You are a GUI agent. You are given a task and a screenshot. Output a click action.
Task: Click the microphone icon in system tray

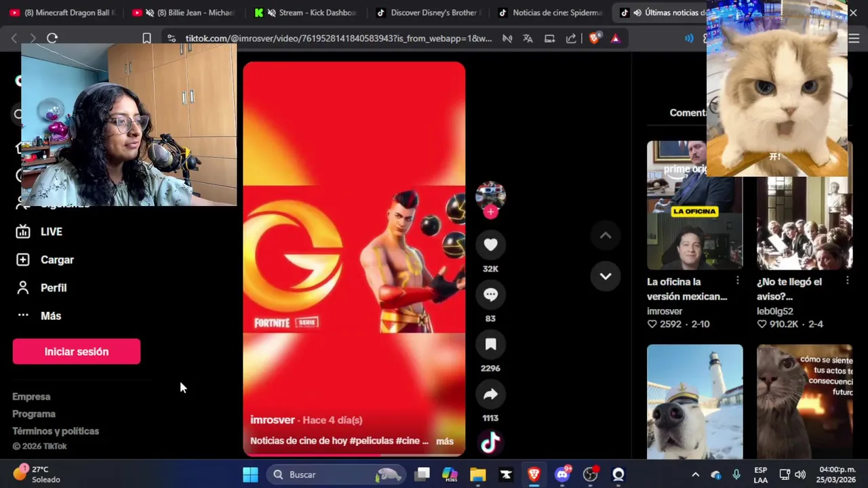coord(736,474)
